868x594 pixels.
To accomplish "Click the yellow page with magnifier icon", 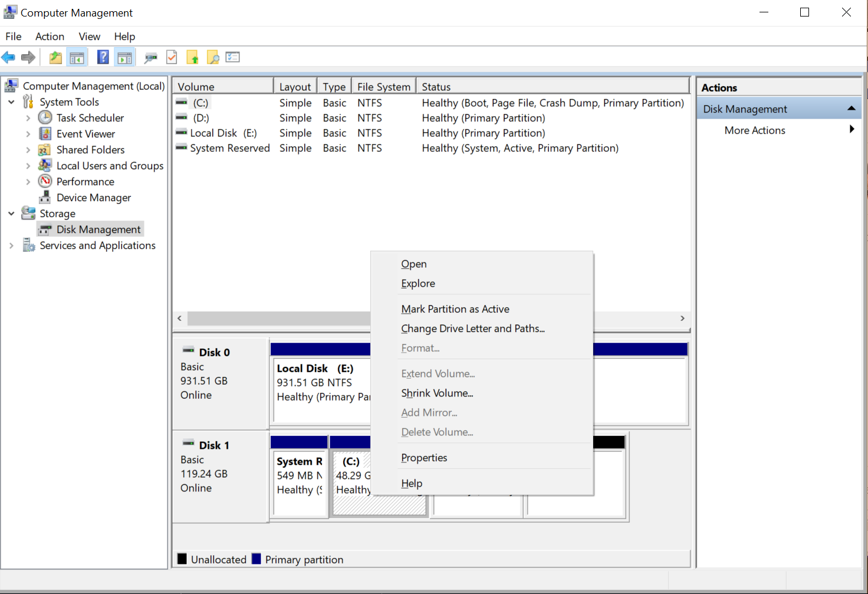I will click(213, 57).
